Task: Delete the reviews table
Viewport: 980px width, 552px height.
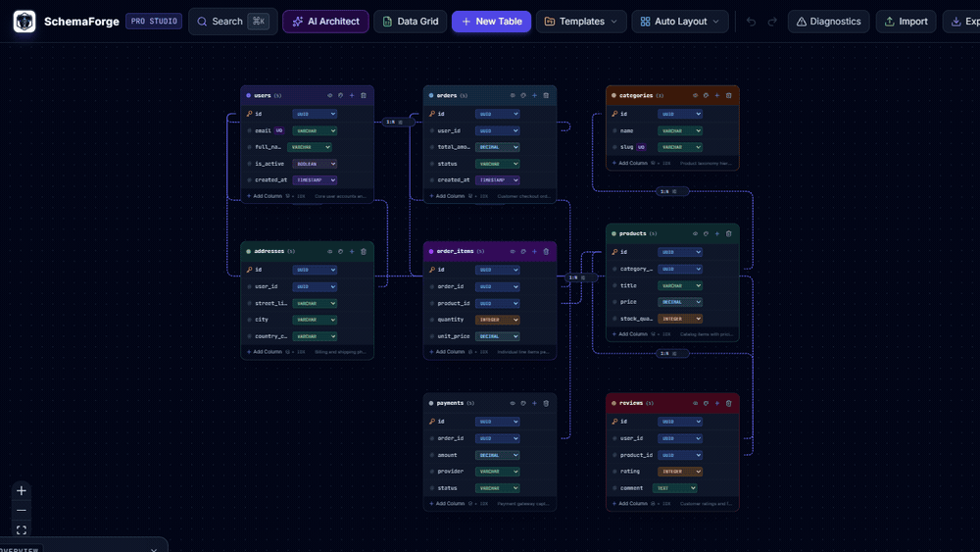Action: click(728, 403)
